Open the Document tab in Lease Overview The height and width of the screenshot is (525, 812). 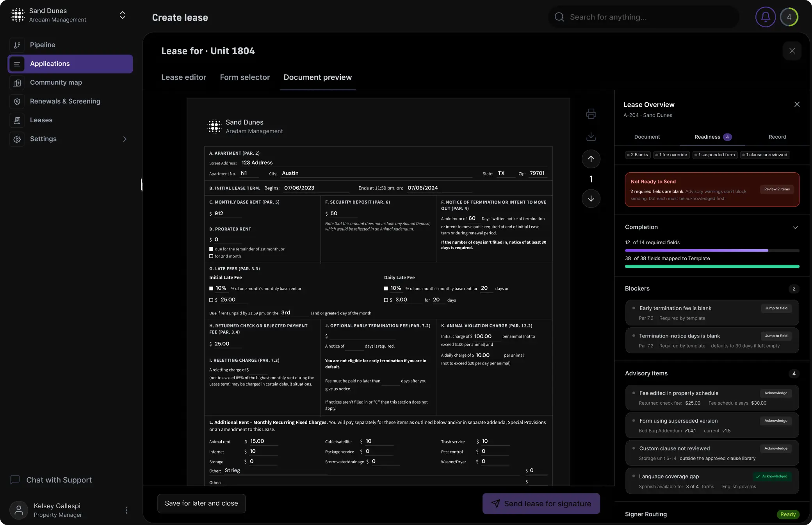tap(647, 137)
